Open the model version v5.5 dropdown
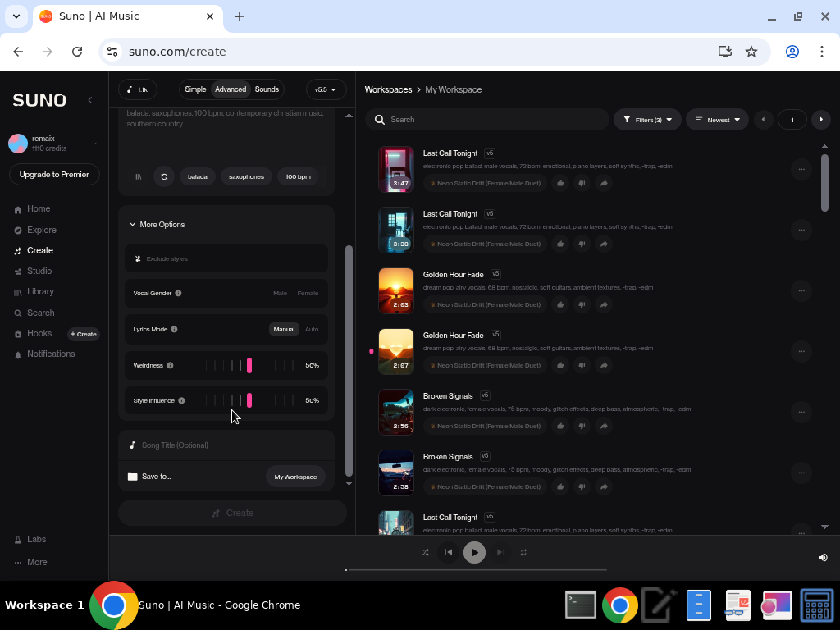This screenshot has height=630, width=840. (326, 89)
